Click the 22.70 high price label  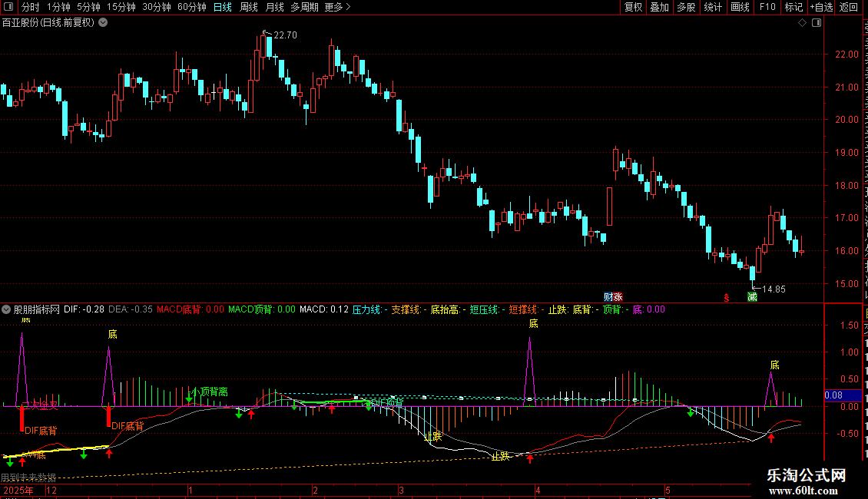point(285,35)
